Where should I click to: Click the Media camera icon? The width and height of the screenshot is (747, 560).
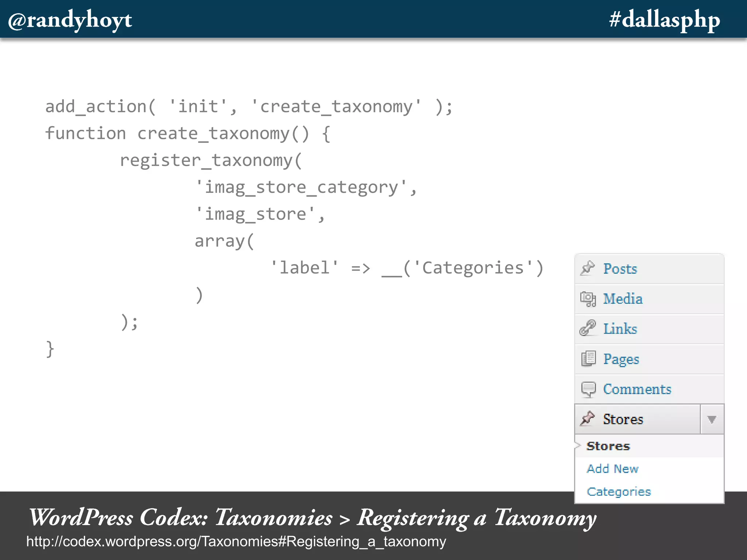(x=588, y=299)
